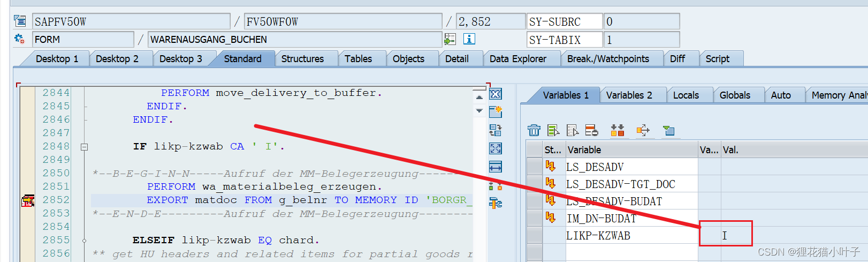Click the FV50WF0W include field

tap(343, 21)
